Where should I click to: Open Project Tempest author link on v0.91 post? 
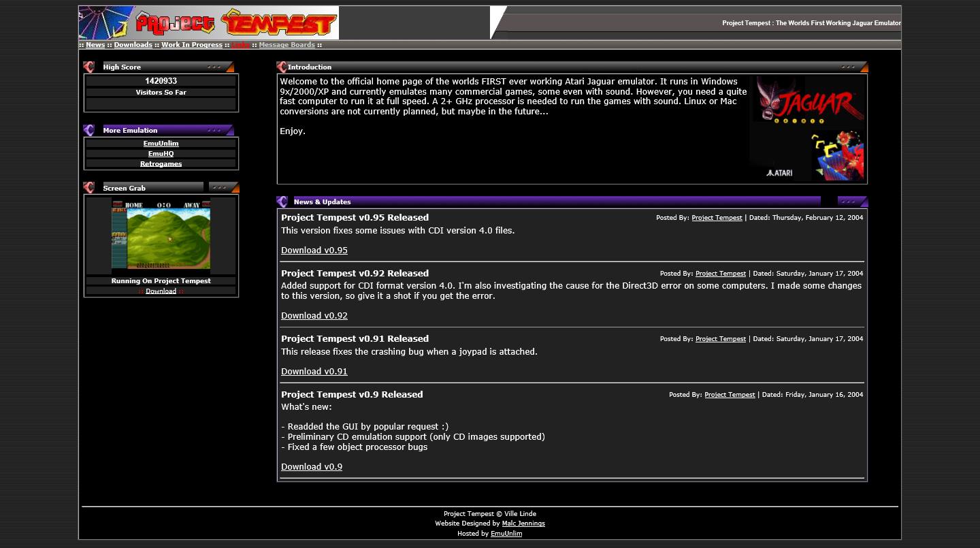tap(721, 339)
